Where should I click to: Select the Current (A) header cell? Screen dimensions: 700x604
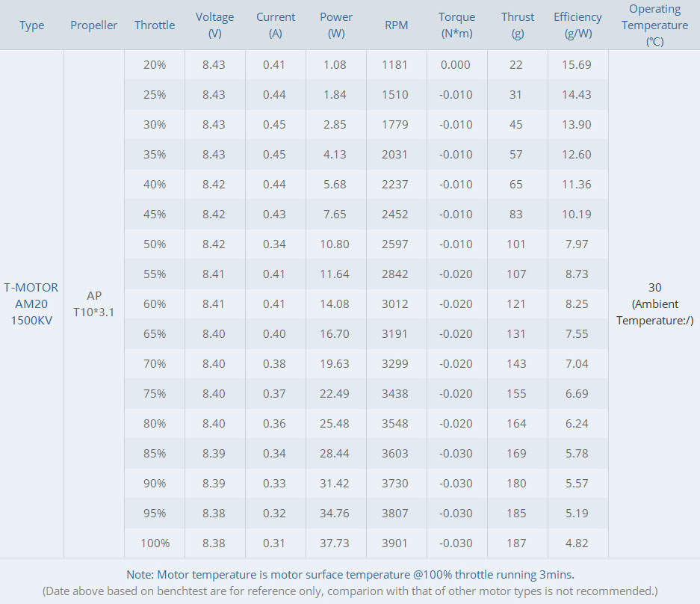click(x=275, y=25)
